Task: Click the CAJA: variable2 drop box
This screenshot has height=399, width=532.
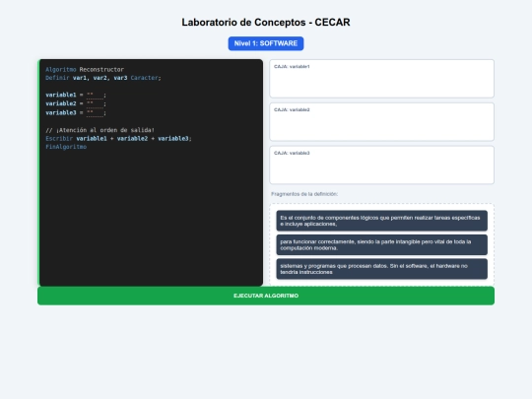Action: coord(381,122)
